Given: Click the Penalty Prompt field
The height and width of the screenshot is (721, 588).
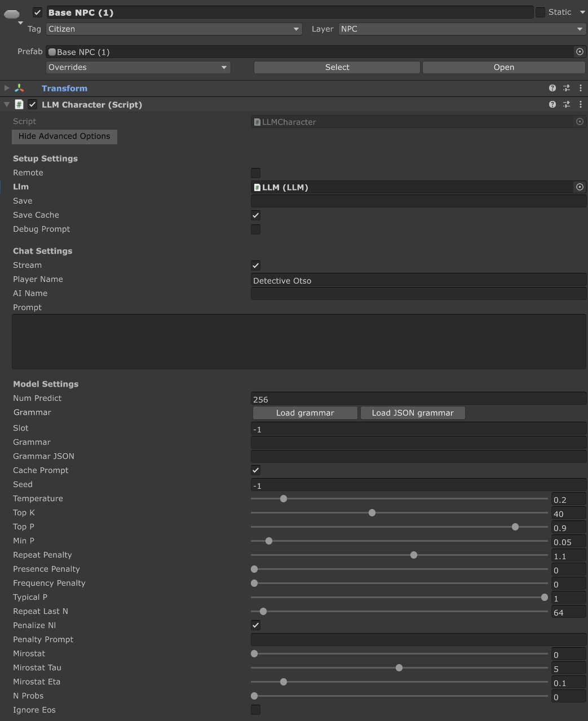Looking at the screenshot, I should [418, 640].
